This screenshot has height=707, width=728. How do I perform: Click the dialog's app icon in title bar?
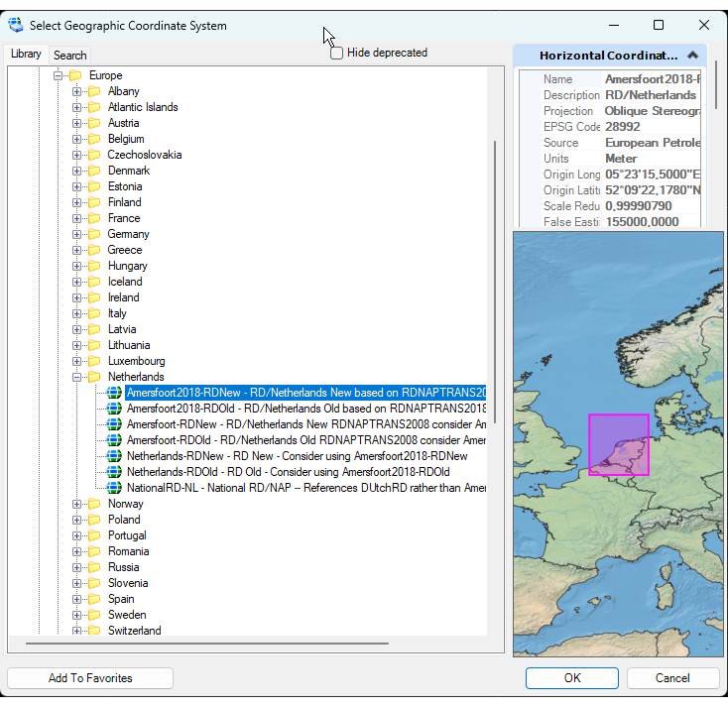coord(16,25)
